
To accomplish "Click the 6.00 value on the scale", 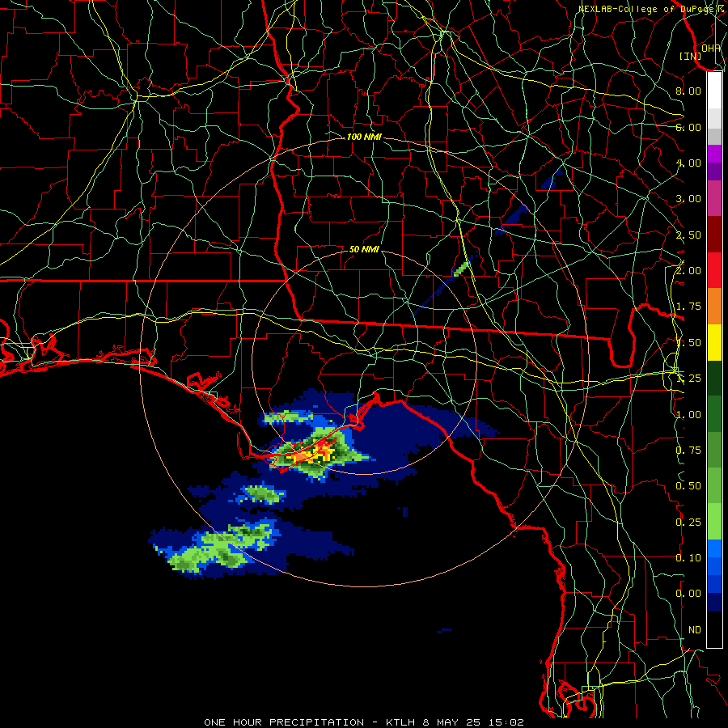I will (688, 127).
